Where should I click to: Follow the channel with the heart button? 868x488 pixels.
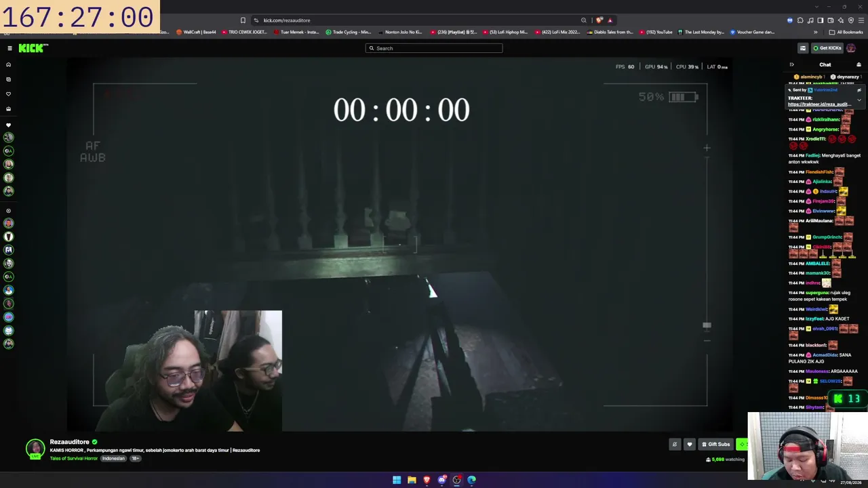(690, 445)
